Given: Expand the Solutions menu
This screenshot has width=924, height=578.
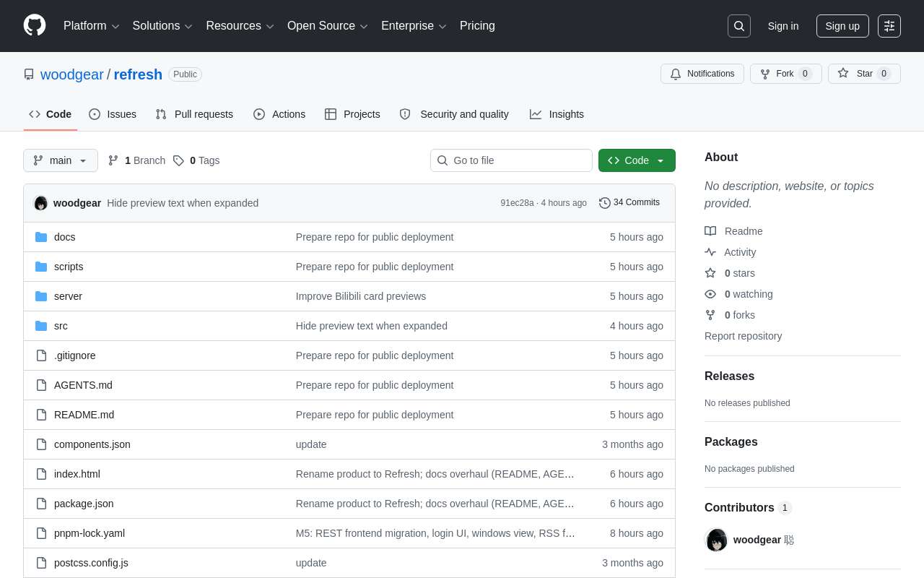Looking at the screenshot, I should [162, 26].
